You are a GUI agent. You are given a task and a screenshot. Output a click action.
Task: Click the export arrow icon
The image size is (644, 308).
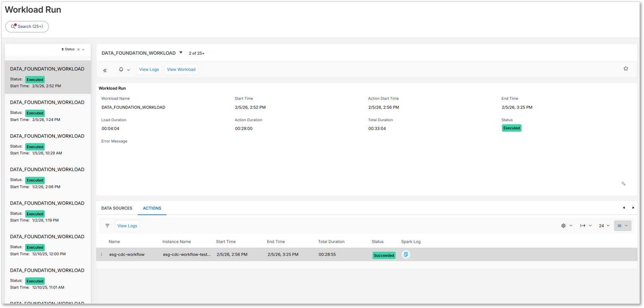pyautogui.click(x=583, y=226)
